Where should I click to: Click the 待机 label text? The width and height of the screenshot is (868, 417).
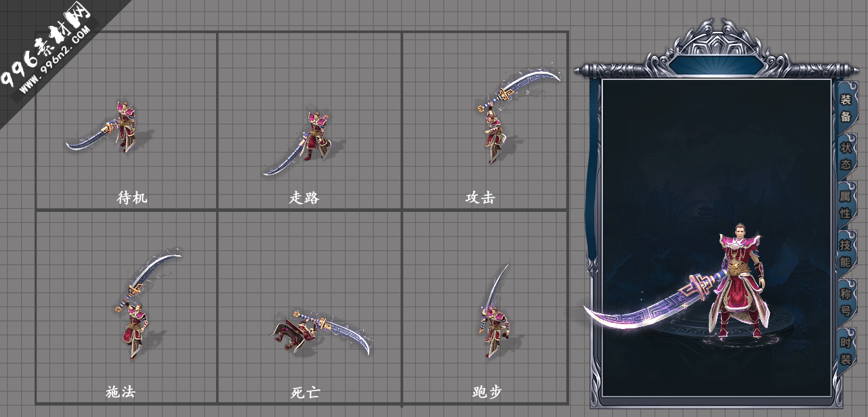(x=132, y=198)
